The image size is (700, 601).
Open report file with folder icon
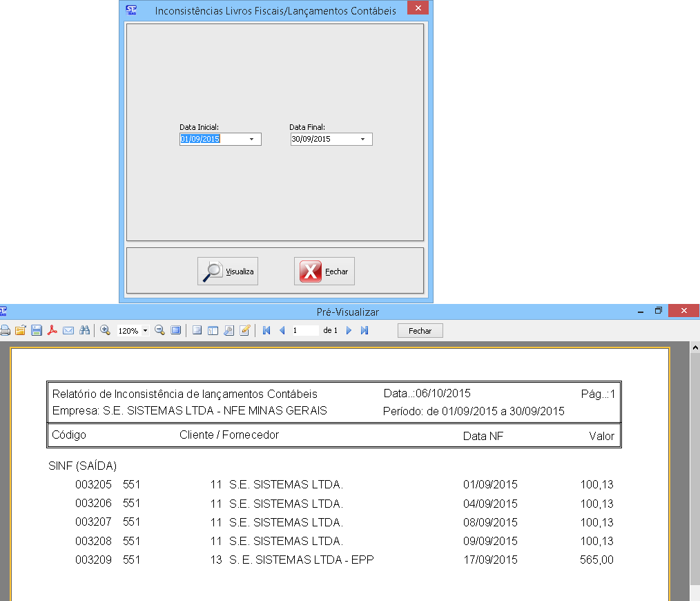click(20, 331)
